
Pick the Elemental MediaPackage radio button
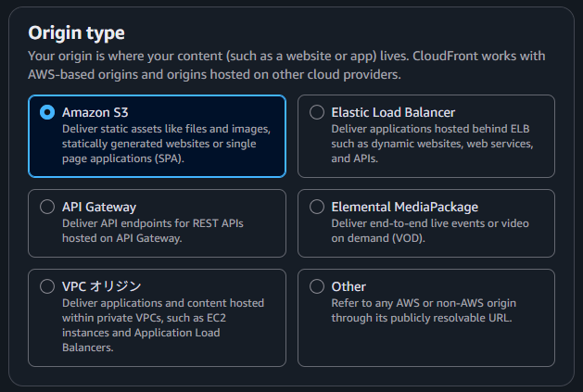point(317,207)
